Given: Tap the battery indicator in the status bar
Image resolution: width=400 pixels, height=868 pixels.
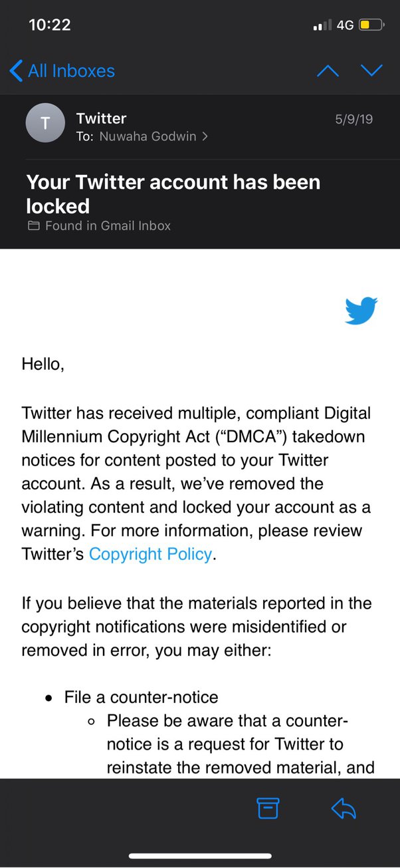Looking at the screenshot, I should coord(370,24).
